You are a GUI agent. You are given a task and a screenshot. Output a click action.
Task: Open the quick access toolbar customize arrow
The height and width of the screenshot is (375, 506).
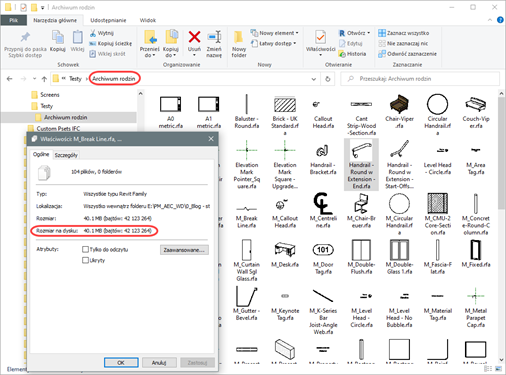(43, 7)
